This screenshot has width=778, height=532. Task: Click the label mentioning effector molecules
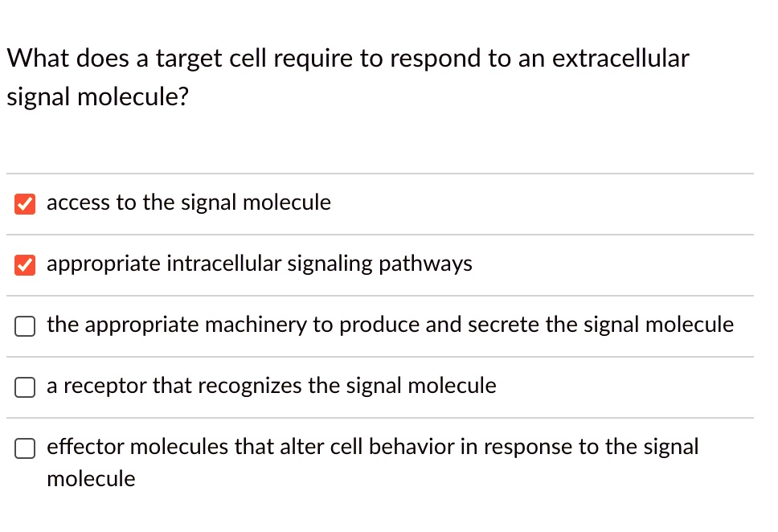(372, 447)
